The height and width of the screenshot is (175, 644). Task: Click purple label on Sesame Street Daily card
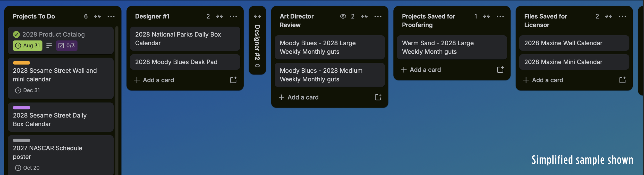21,108
